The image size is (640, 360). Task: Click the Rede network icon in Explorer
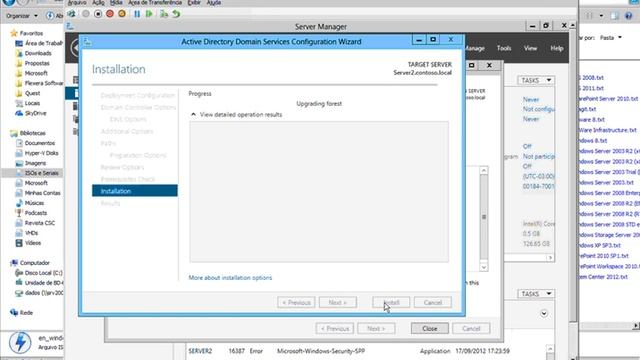tap(14, 313)
